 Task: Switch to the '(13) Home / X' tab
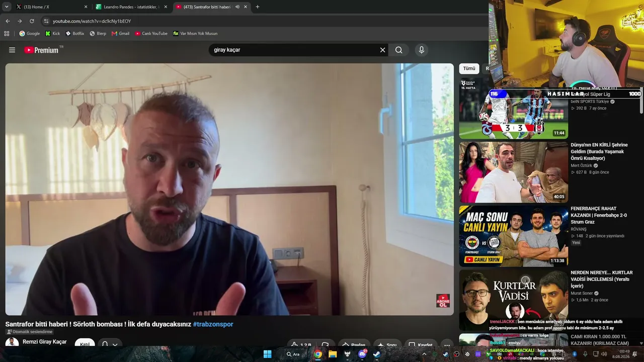coord(50,7)
